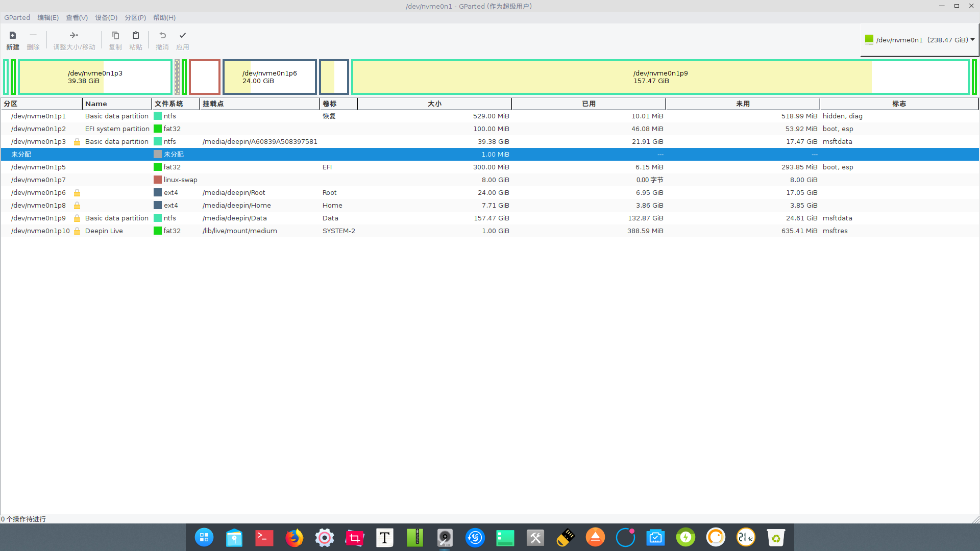Open the 查看(V) menu
This screenshot has height=551, width=980.
pos(77,17)
